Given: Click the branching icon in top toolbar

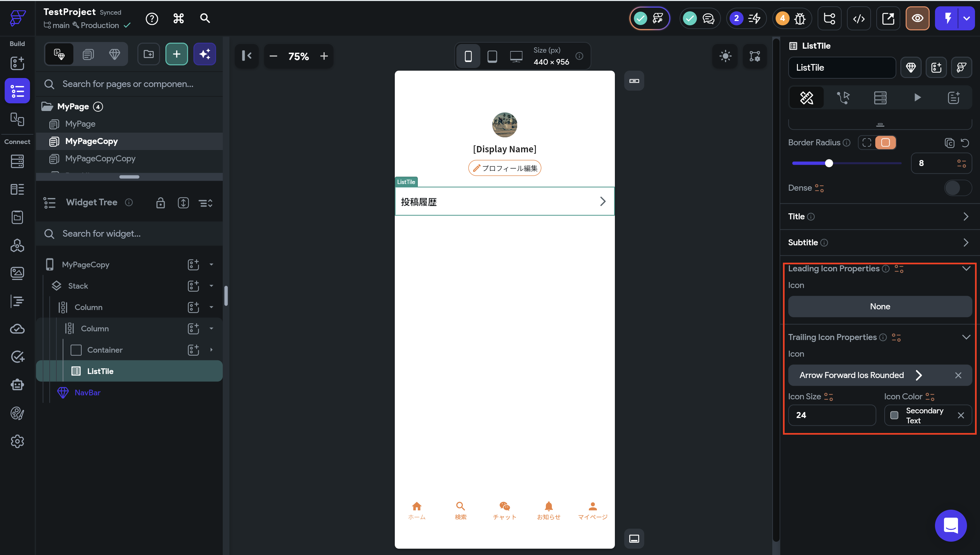Looking at the screenshot, I should (829, 18).
